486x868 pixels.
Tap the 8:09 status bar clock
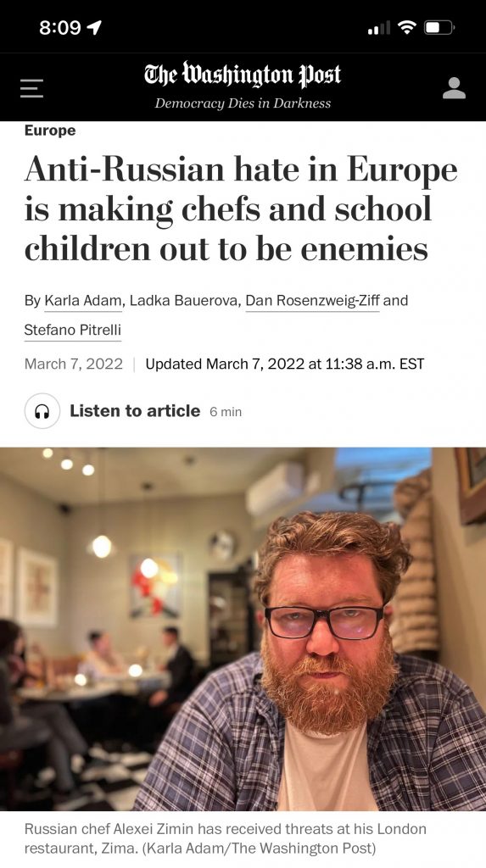60,27
